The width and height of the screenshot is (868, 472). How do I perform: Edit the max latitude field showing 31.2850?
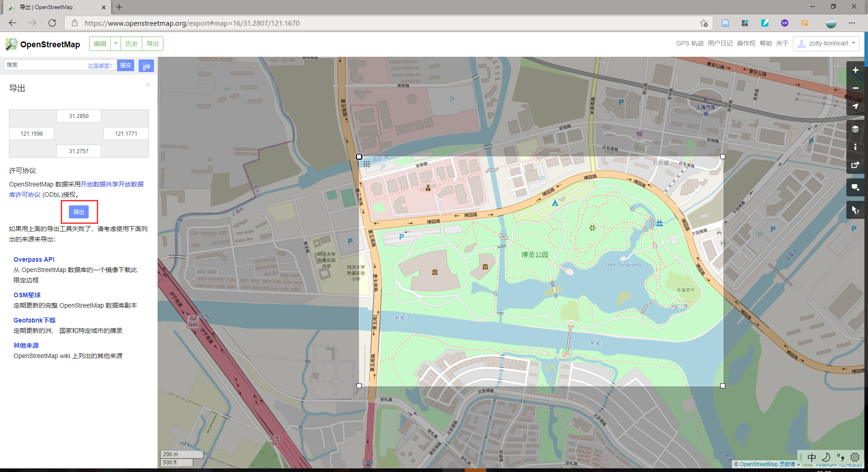click(x=79, y=116)
